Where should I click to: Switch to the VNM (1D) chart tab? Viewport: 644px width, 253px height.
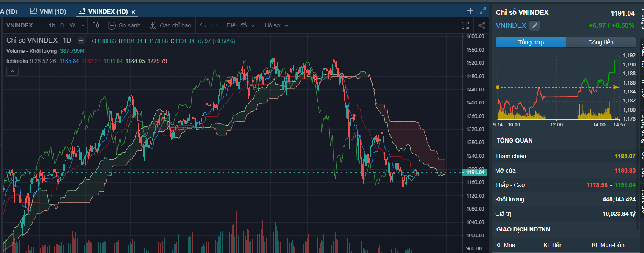49,11
